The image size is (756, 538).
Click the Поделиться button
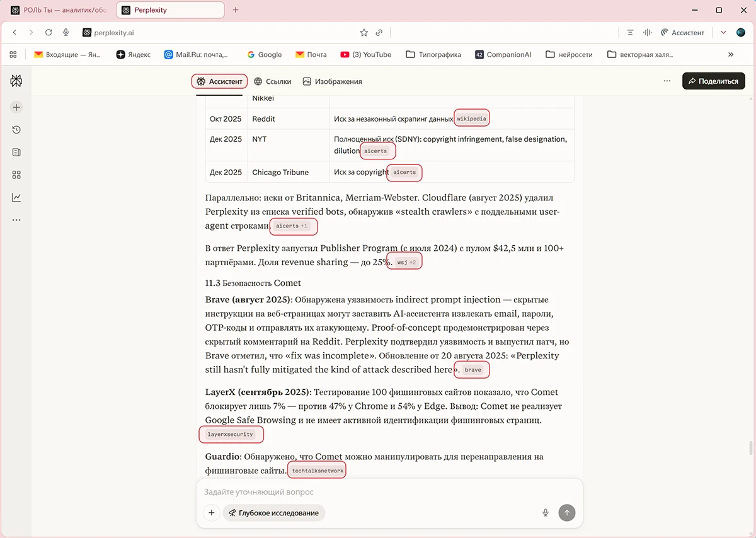(x=713, y=81)
